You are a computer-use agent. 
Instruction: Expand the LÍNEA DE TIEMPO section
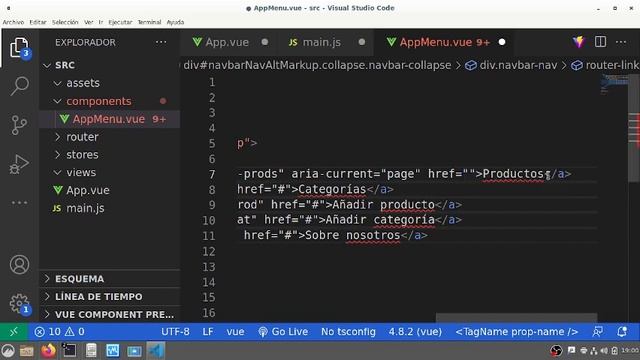click(x=109, y=297)
